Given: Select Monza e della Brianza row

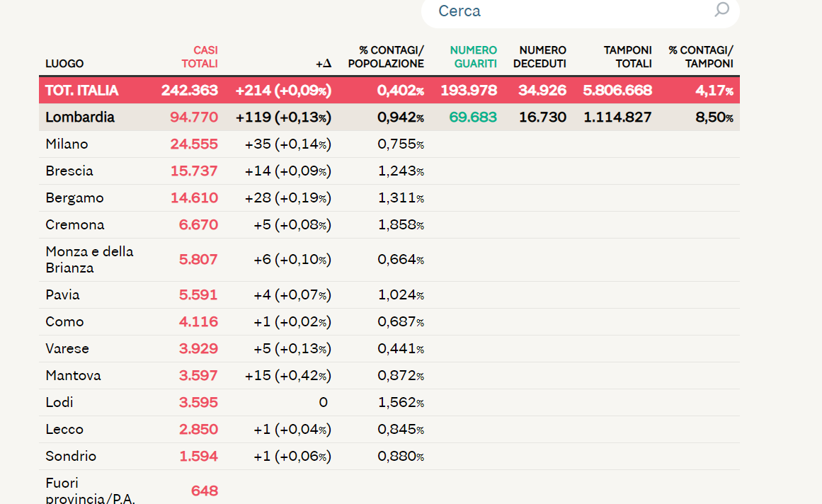Looking at the screenshot, I should click(x=389, y=260).
